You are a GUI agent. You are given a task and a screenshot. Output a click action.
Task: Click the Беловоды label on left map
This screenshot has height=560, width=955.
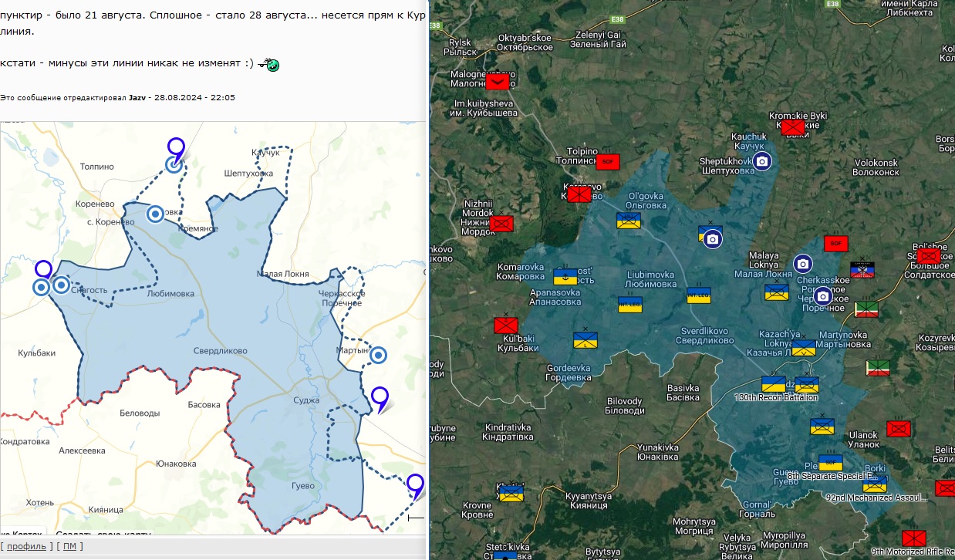140,413
